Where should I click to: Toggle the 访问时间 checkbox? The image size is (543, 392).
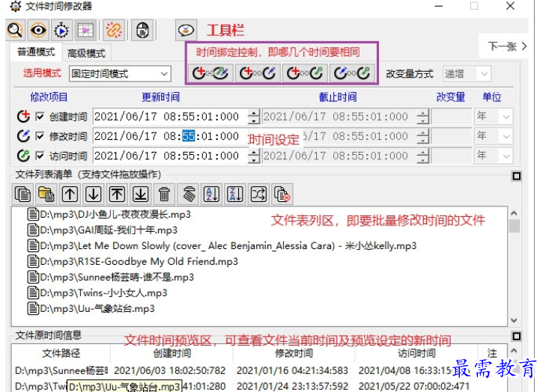point(40,156)
